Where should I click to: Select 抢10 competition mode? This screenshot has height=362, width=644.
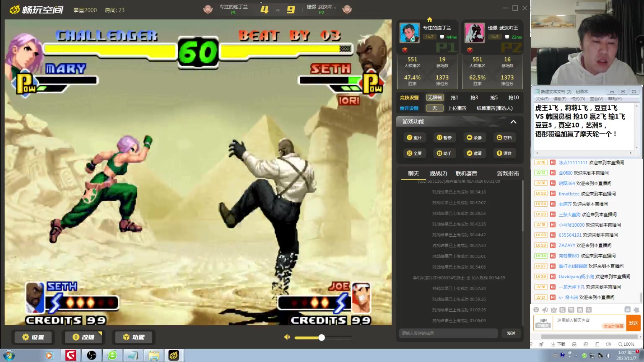(514, 98)
